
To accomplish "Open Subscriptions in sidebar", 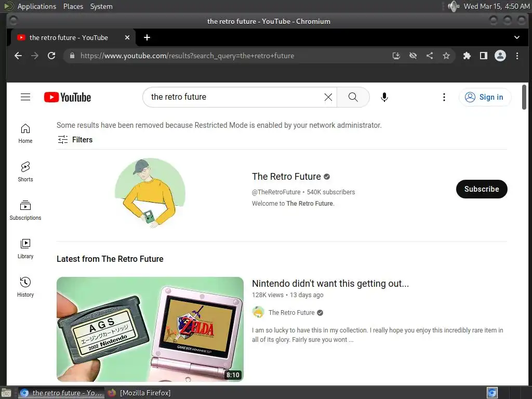I will [x=25, y=210].
